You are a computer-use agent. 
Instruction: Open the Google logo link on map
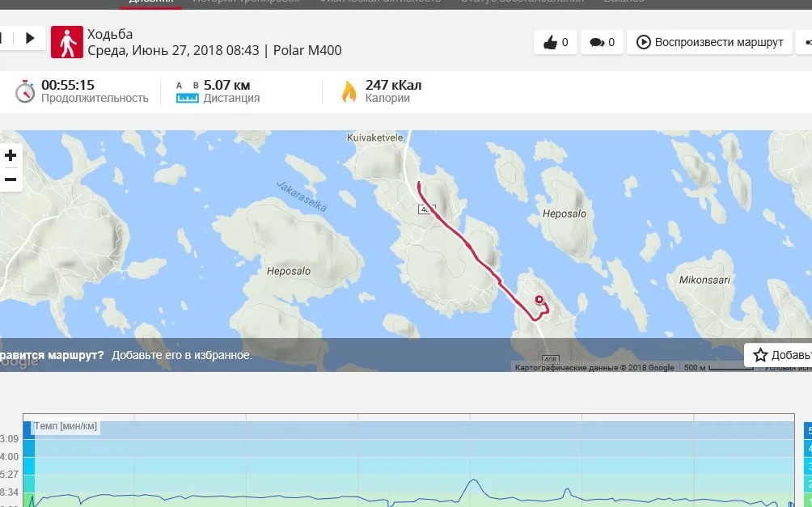click(x=19, y=361)
